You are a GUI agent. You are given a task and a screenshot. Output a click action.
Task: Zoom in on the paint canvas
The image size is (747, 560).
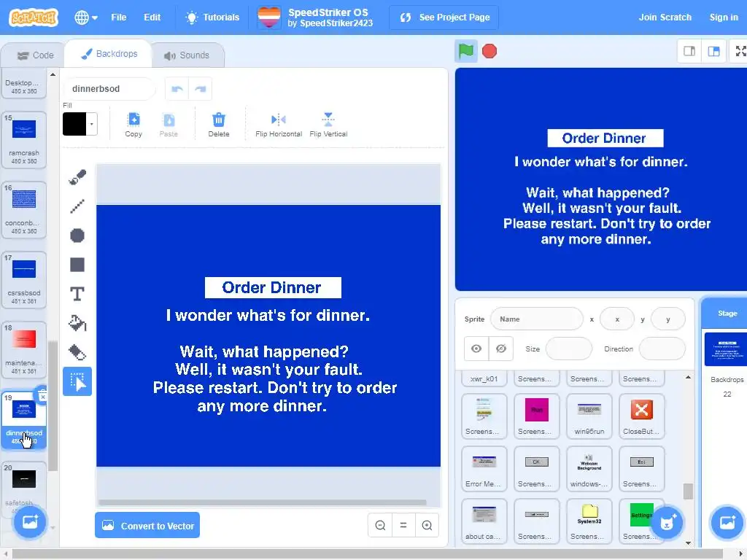click(x=427, y=525)
